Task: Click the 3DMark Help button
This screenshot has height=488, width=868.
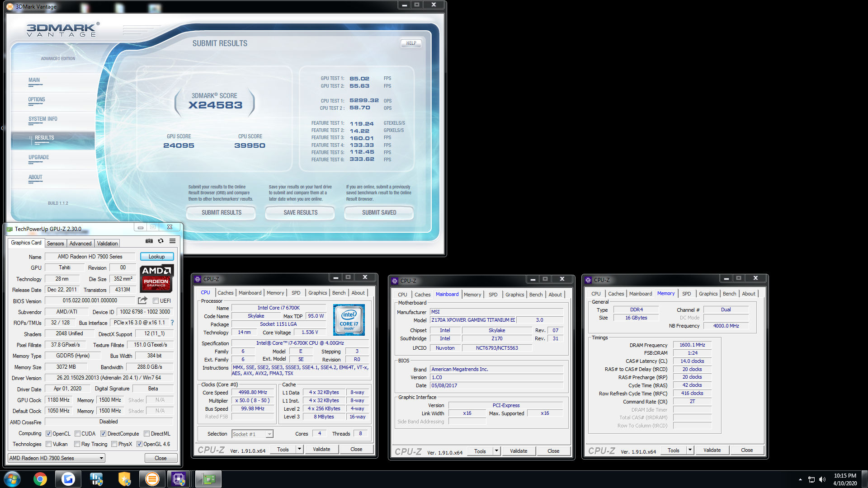Action: pos(411,43)
